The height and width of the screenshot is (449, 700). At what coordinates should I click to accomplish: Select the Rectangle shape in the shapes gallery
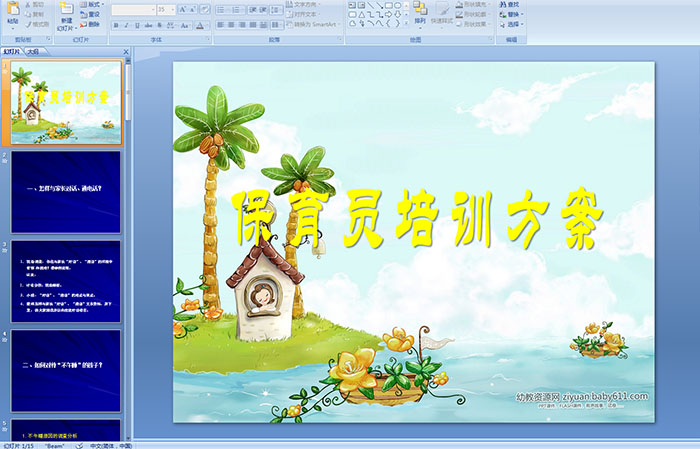point(389,5)
